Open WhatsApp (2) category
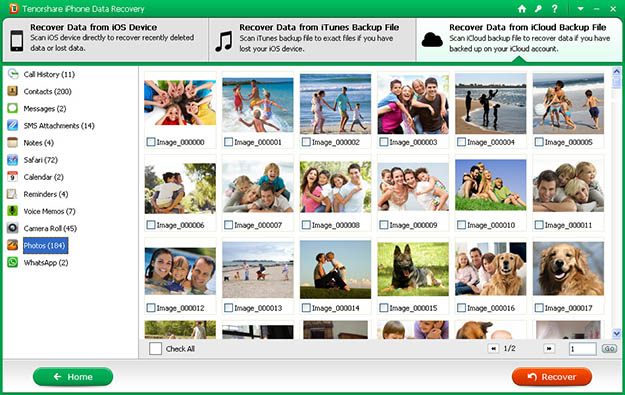 pos(46,262)
